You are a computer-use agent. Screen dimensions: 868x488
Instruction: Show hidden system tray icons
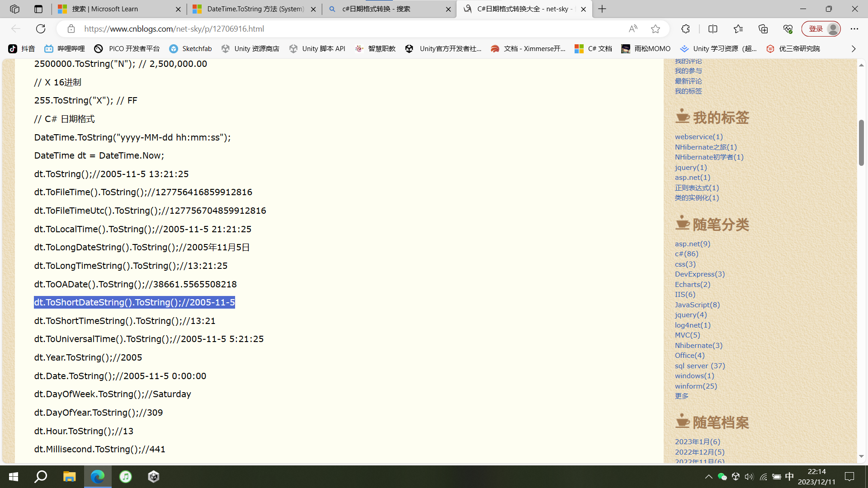[708, 477]
